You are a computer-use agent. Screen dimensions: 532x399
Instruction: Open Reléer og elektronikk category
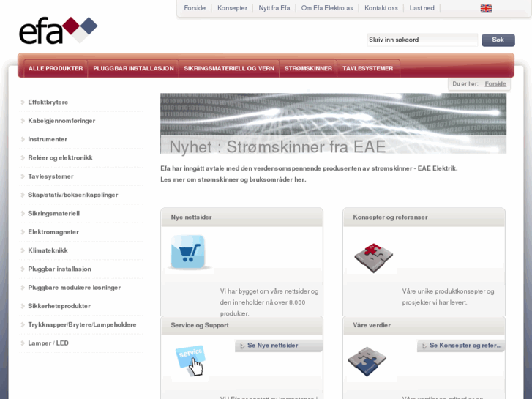60,158
